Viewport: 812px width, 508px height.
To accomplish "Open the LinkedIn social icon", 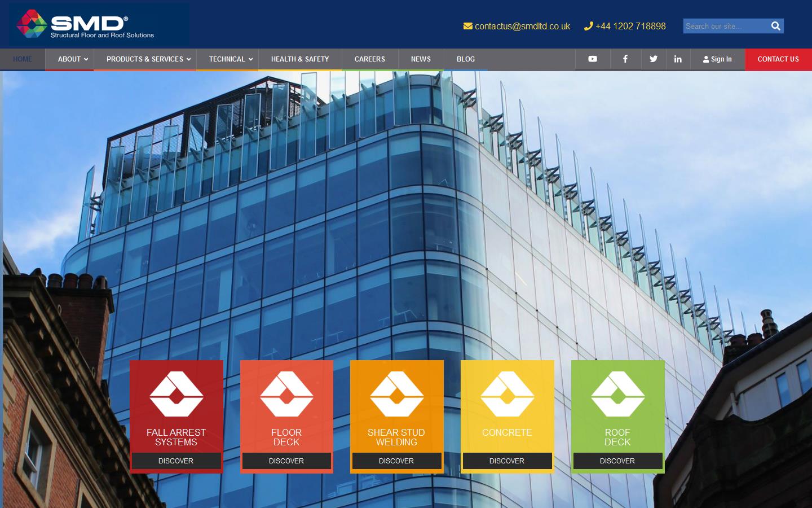I will tap(678, 59).
